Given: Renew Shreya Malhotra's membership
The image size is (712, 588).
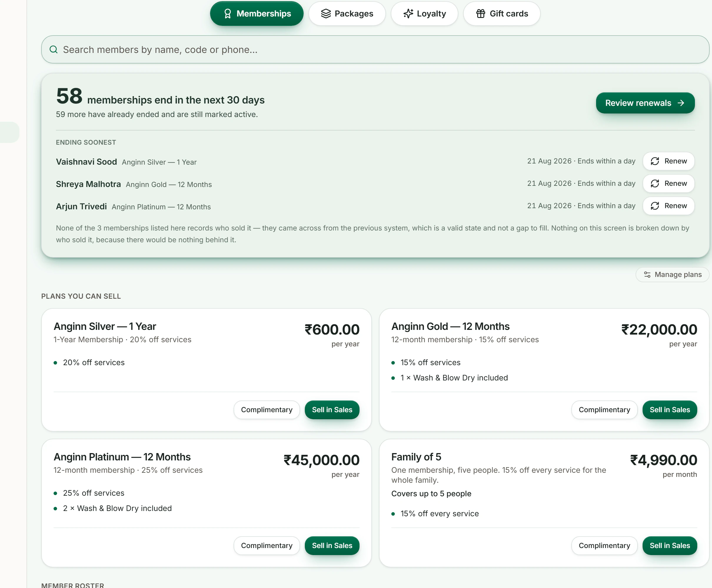Looking at the screenshot, I should point(669,183).
